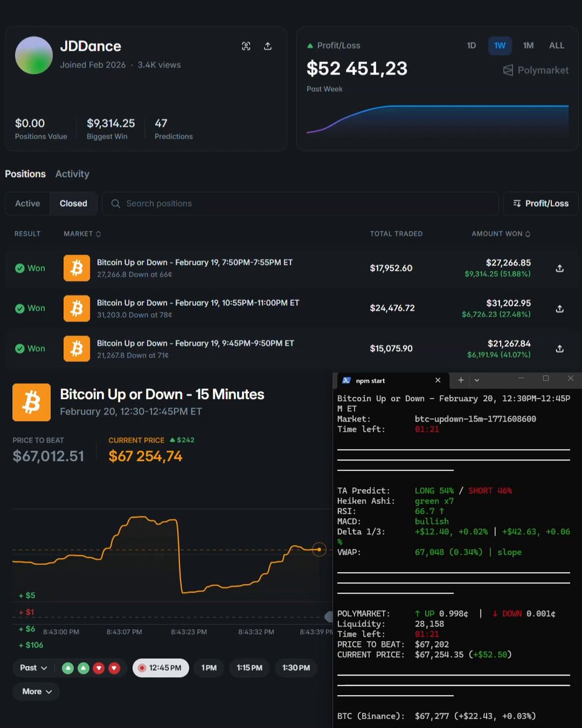Close the npm start terminal tab
This screenshot has width=582, height=728.
438,380
